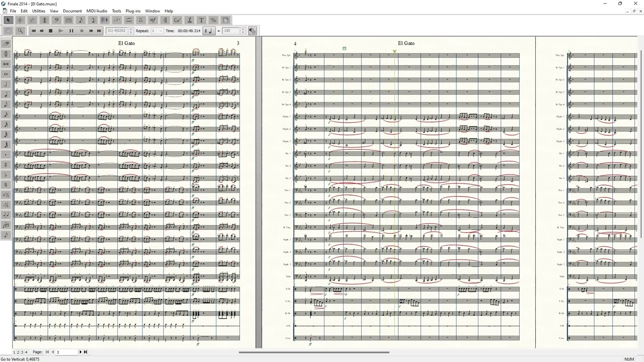Toggle the flat accidental entry
The width and height of the screenshot is (644, 362).
6,174
